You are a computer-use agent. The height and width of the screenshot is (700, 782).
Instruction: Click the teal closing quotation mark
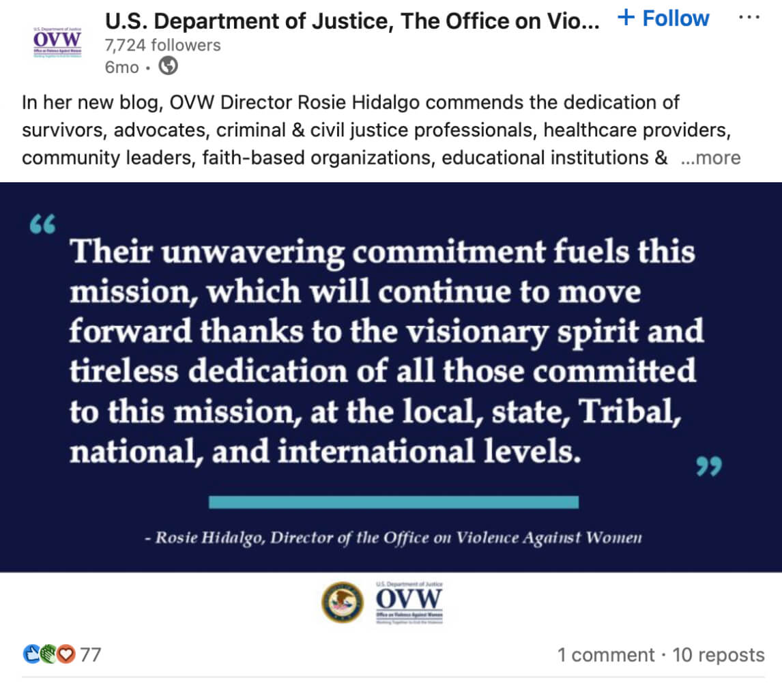tap(708, 467)
